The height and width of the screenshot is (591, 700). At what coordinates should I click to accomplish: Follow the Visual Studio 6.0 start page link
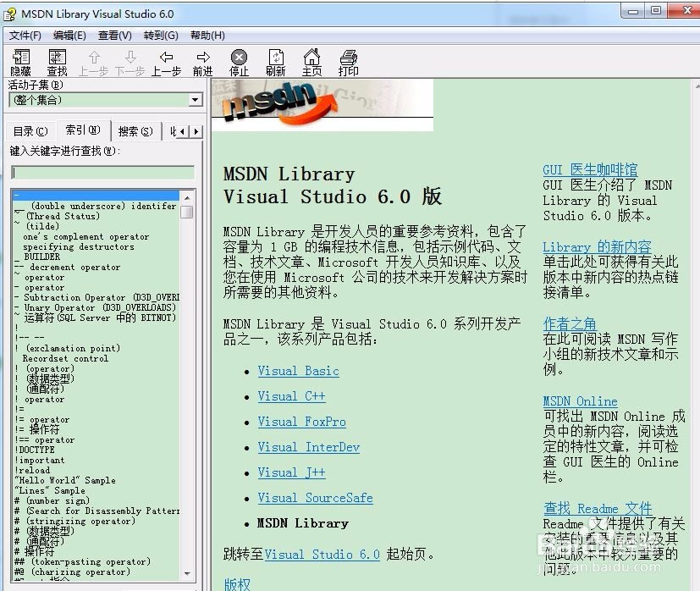coord(322,555)
